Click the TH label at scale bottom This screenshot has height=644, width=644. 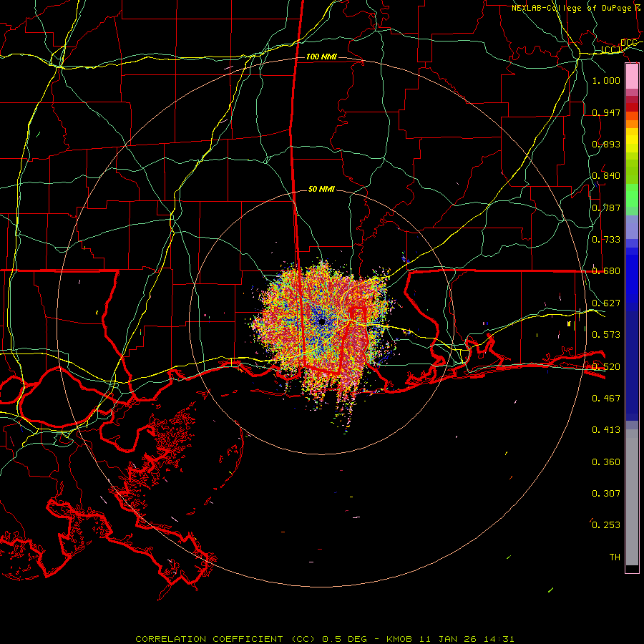click(x=615, y=557)
